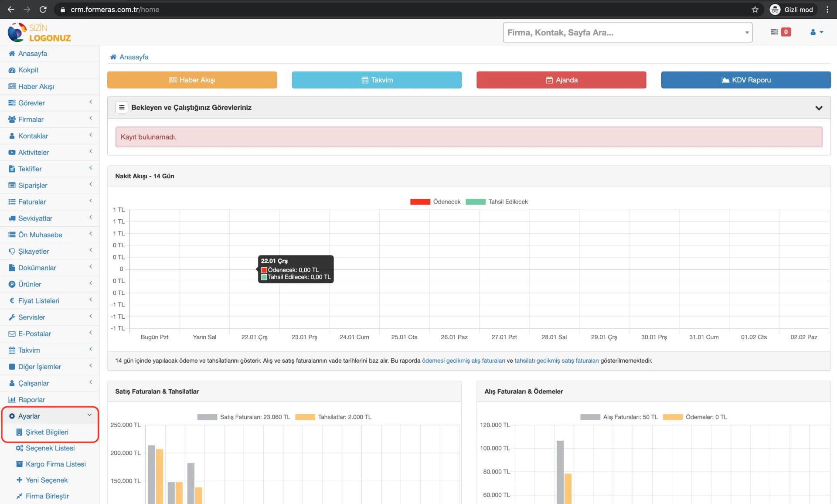The image size is (837, 504).
Task: Expand the Faturalar submenu chevron
Action: [91, 201]
